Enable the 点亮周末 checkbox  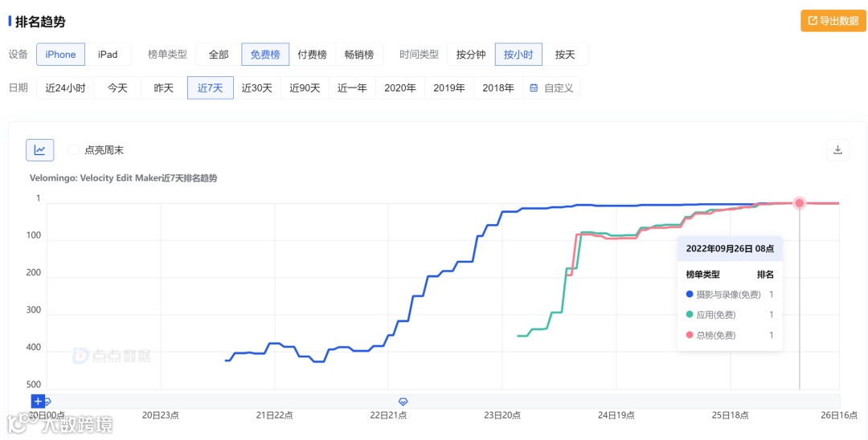coord(73,150)
